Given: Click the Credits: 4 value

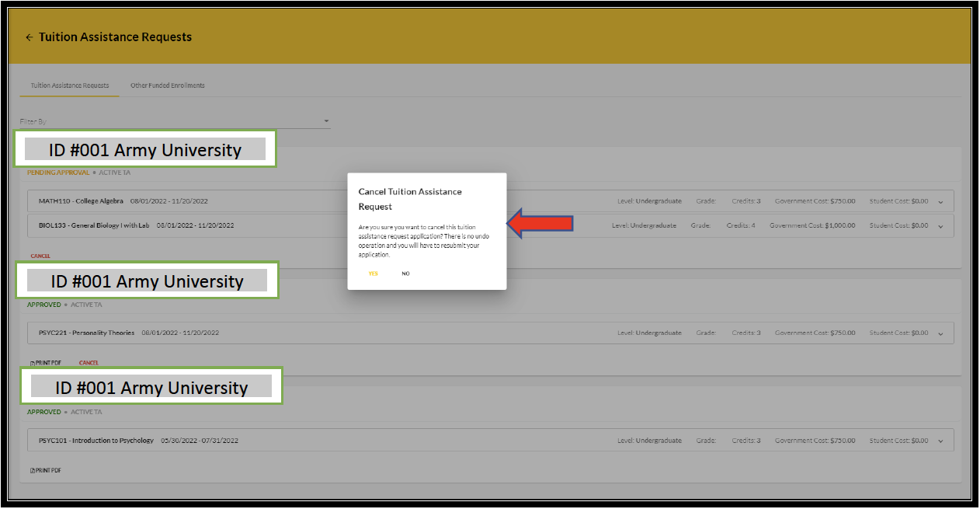Looking at the screenshot, I should coord(742,225).
